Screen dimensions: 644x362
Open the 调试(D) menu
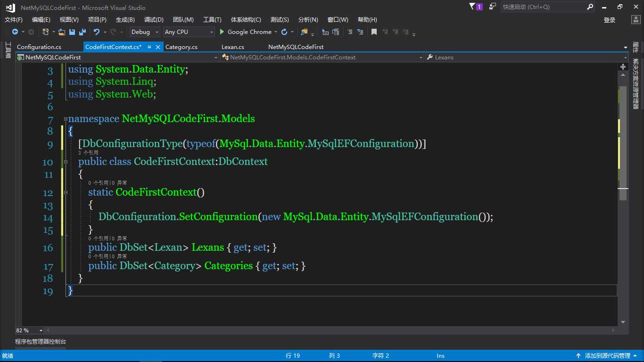click(x=154, y=20)
